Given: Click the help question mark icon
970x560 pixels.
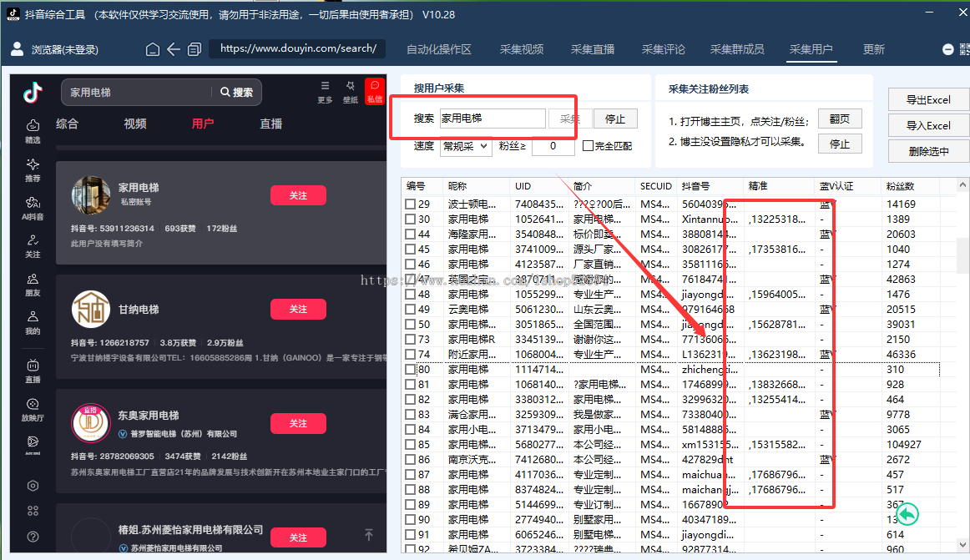Looking at the screenshot, I should [x=33, y=537].
